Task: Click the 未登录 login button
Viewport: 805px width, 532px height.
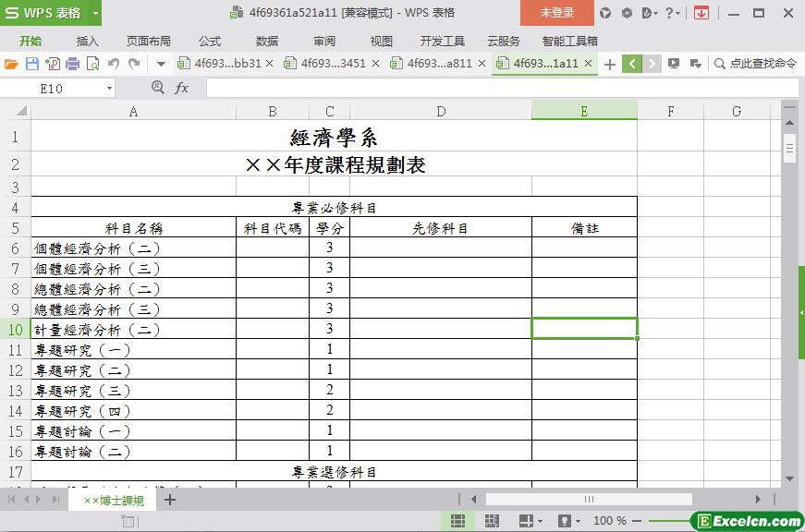Action: [557, 13]
